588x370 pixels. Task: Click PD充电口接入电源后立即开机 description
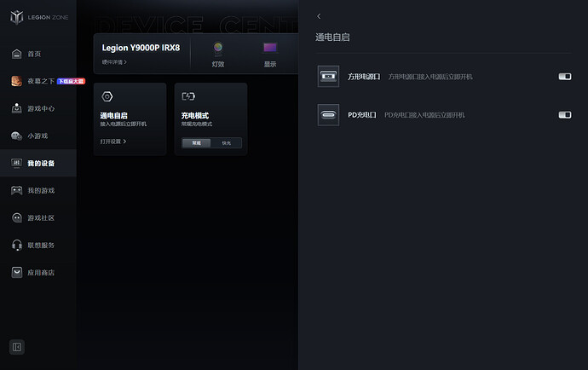point(424,115)
